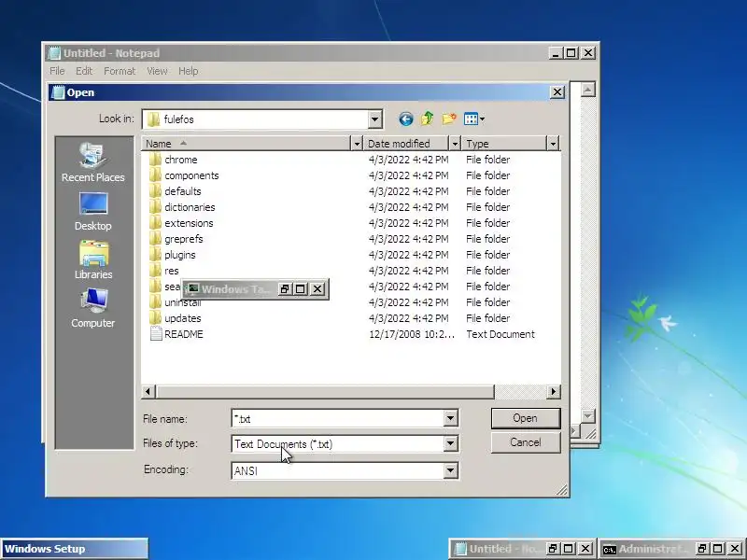Select the components folder name
The image size is (747, 560).
(x=191, y=175)
